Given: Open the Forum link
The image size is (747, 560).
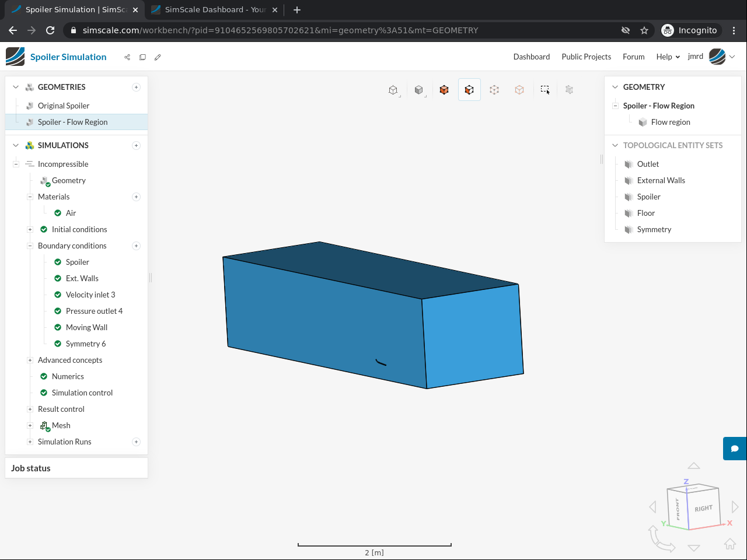Looking at the screenshot, I should coord(633,57).
